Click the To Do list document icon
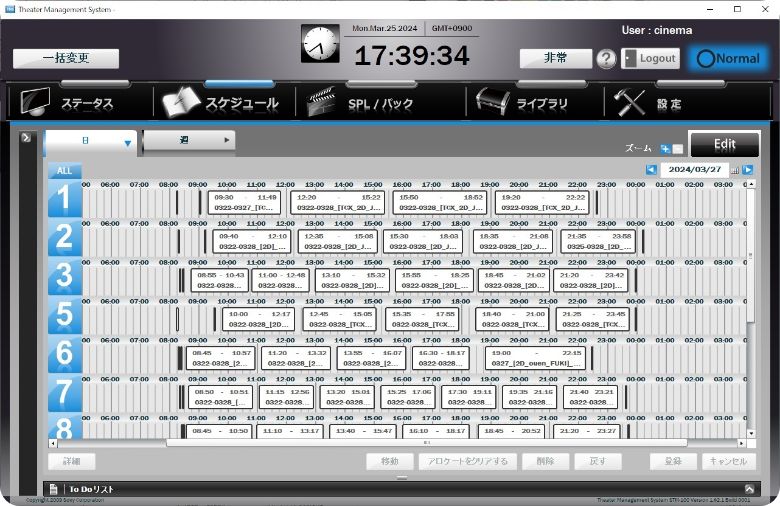This screenshot has height=506, width=780. [x=56, y=488]
